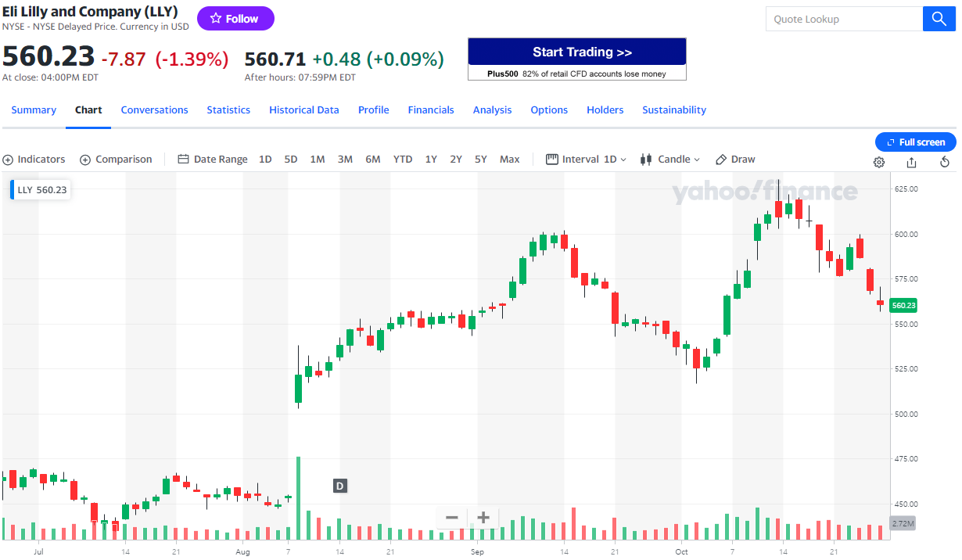Open the Summary tab
The image size is (962, 560).
point(34,110)
